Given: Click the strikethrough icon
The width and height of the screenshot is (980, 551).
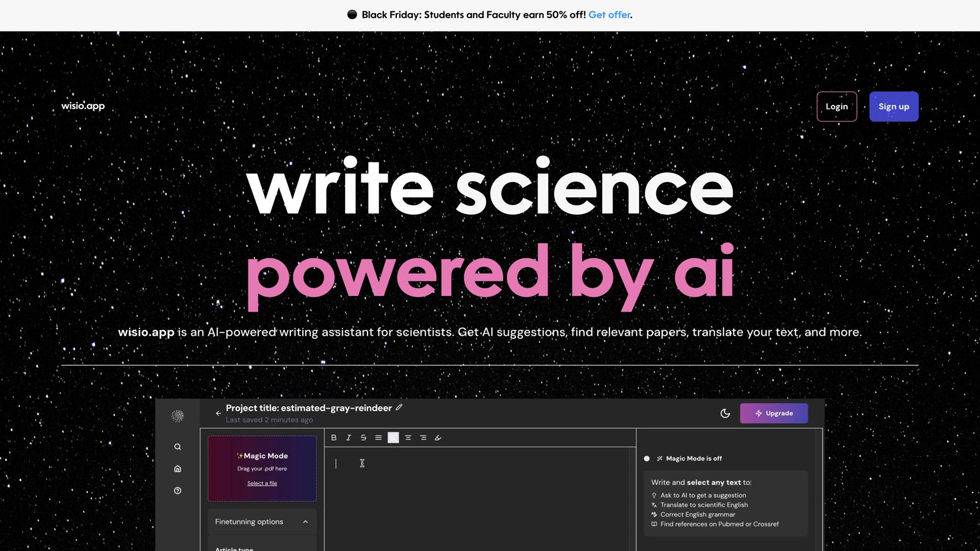Looking at the screenshot, I should pos(363,438).
